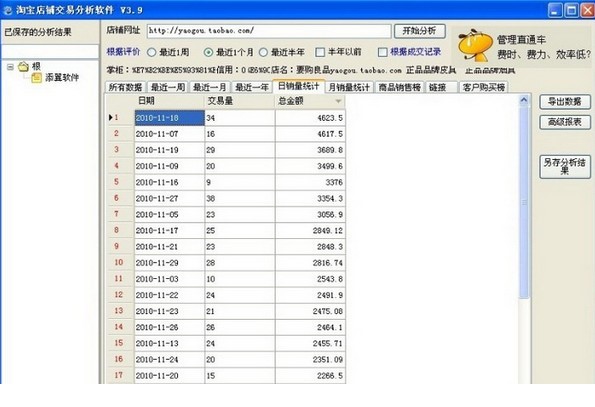
Task: Click the date cell 2010-11-29
Action: [x=170, y=263]
